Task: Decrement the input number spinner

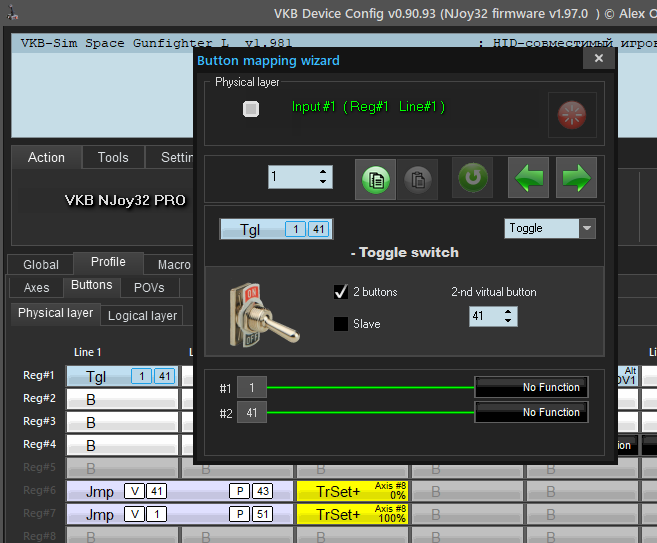Action: (323, 182)
